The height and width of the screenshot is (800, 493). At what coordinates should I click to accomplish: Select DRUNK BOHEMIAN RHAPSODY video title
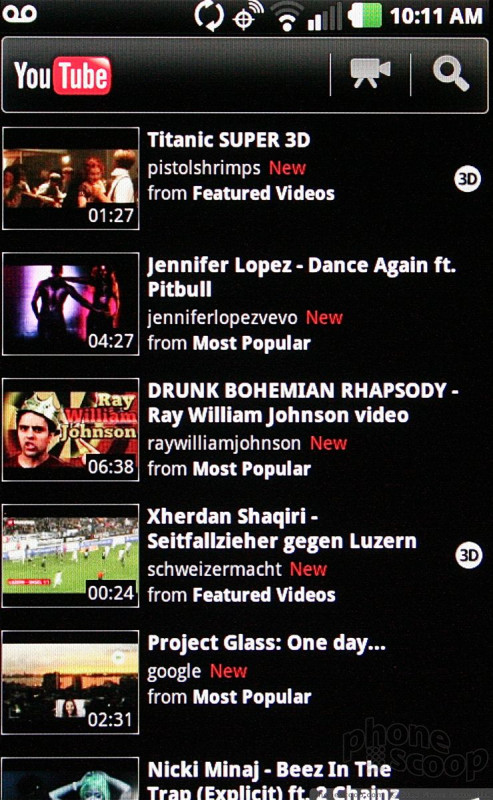pos(303,403)
